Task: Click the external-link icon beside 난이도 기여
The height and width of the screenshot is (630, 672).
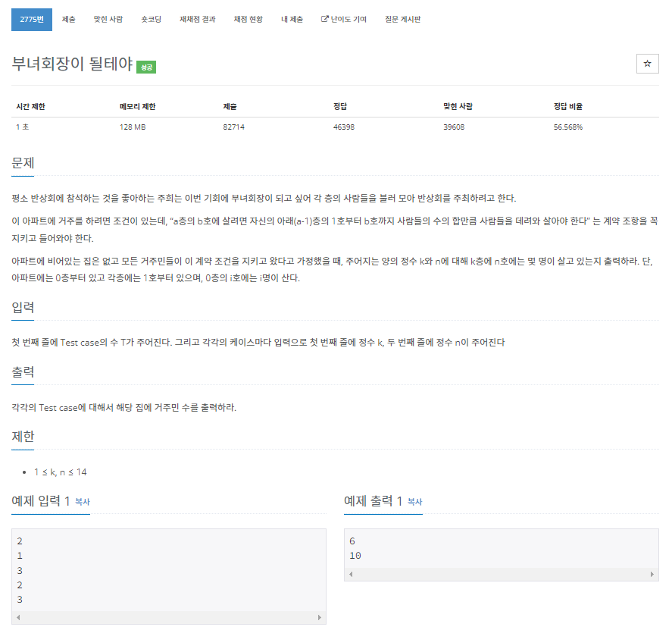Action: [x=324, y=19]
